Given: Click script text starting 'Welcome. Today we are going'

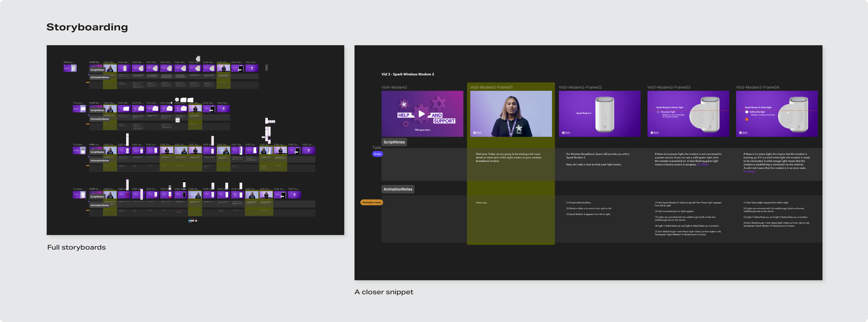Looking at the screenshot, I should tap(509, 158).
